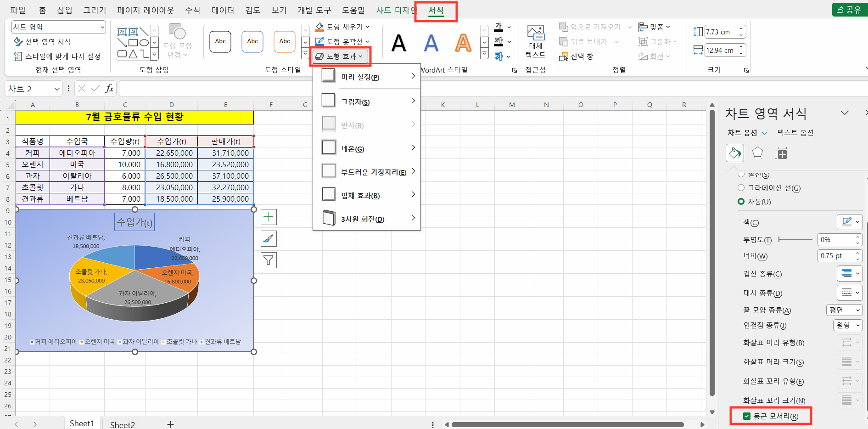Click the 투명도 0% value field
The width and height of the screenshot is (868, 429).
835,239
